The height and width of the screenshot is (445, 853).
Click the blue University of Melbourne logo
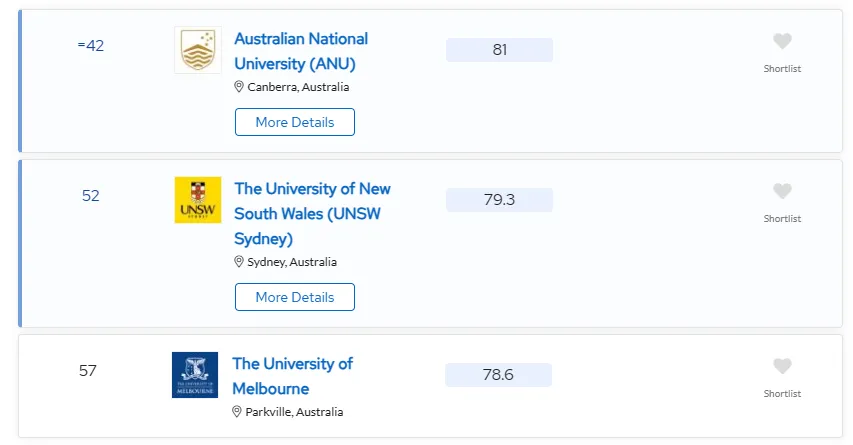tap(195, 375)
